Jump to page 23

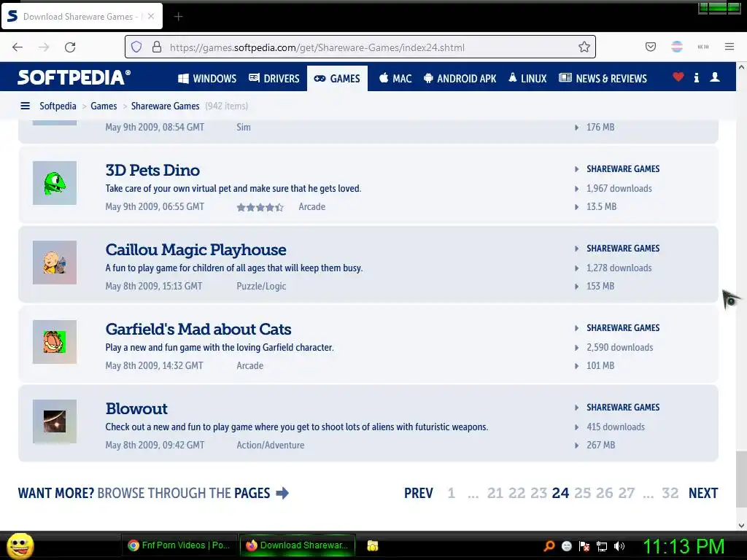click(x=538, y=493)
